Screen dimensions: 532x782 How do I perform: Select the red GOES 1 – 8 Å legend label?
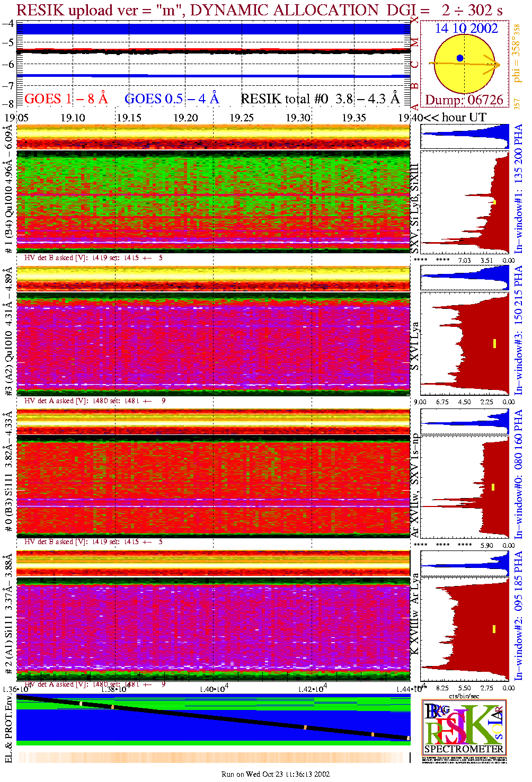pos(66,99)
